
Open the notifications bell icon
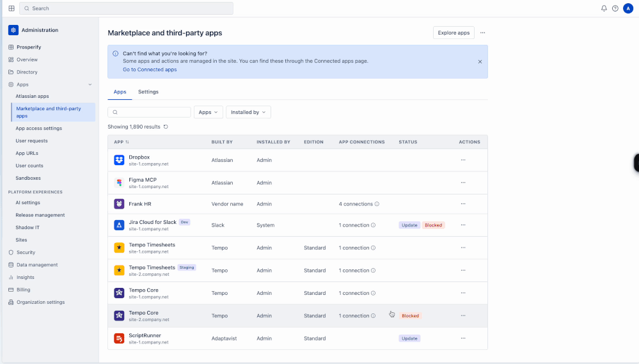pos(604,8)
